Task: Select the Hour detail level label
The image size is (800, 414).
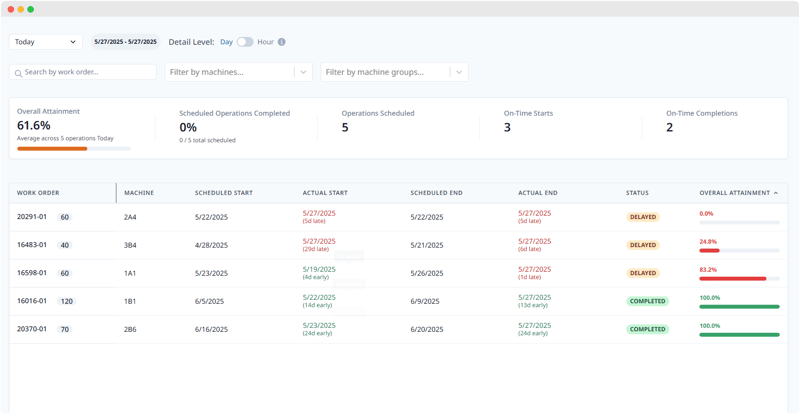Action: coord(265,42)
